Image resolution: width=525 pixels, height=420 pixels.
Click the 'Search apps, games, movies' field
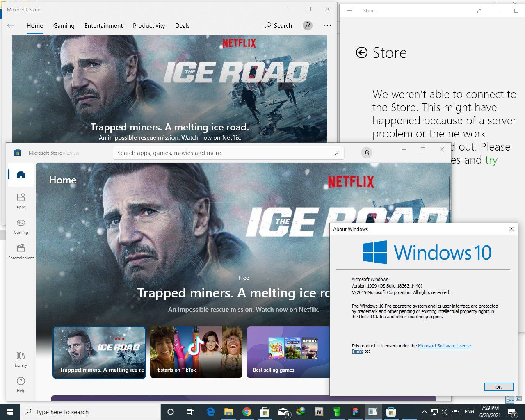click(x=228, y=153)
